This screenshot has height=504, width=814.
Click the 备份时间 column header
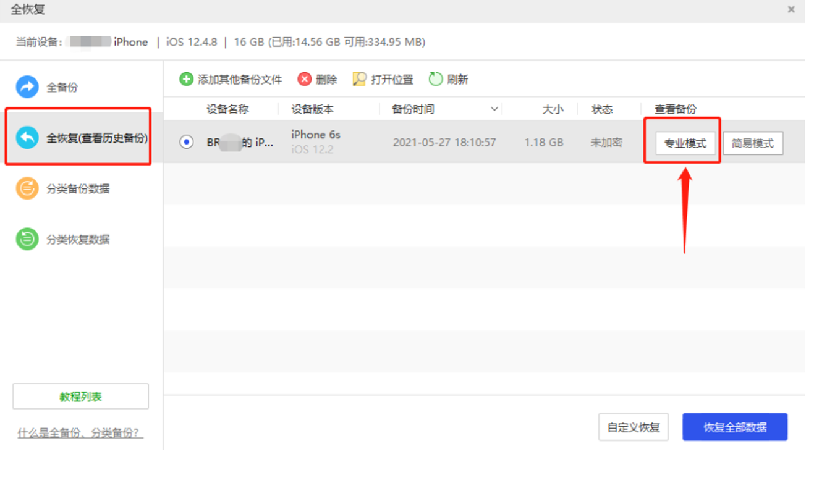tap(413, 109)
